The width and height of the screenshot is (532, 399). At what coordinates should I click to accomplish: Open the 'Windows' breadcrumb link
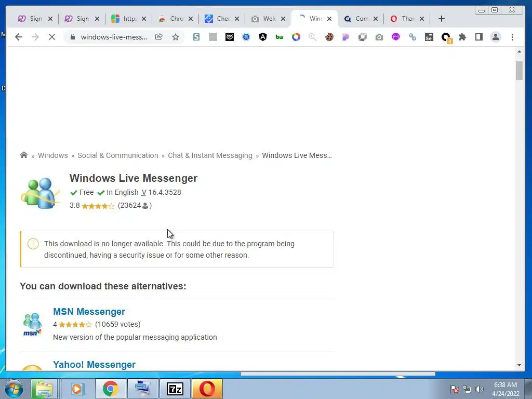53,155
